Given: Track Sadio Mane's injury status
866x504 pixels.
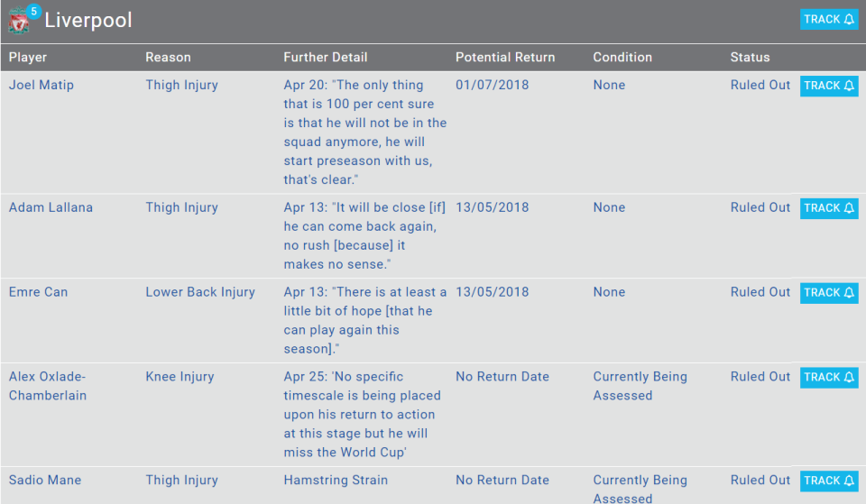Looking at the screenshot, I should click(x=829, y=481).
